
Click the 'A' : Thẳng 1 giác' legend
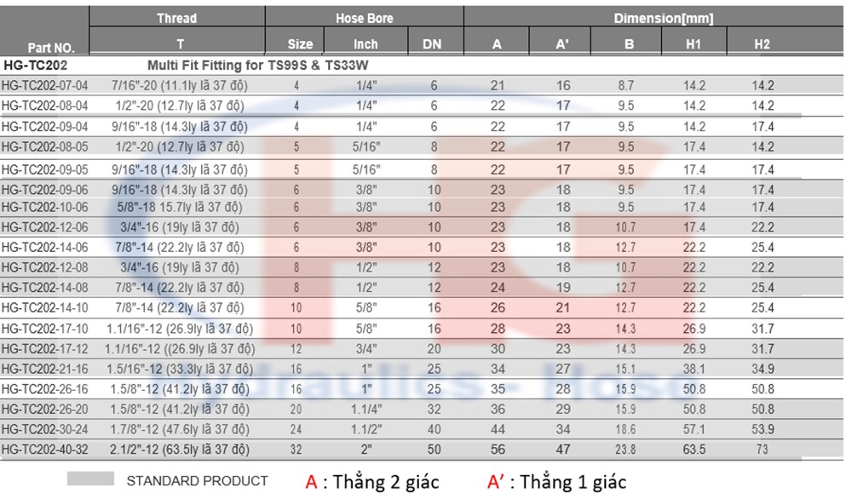(556, 482)
